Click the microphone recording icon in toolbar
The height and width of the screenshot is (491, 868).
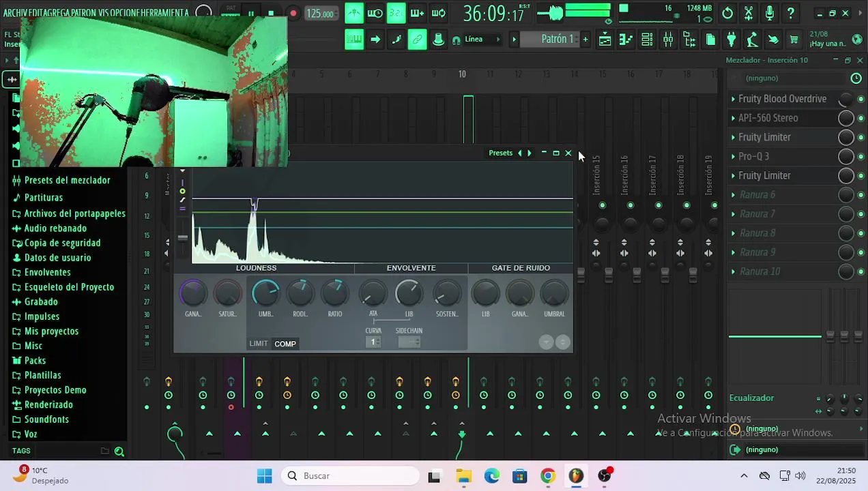coord(770,13)
